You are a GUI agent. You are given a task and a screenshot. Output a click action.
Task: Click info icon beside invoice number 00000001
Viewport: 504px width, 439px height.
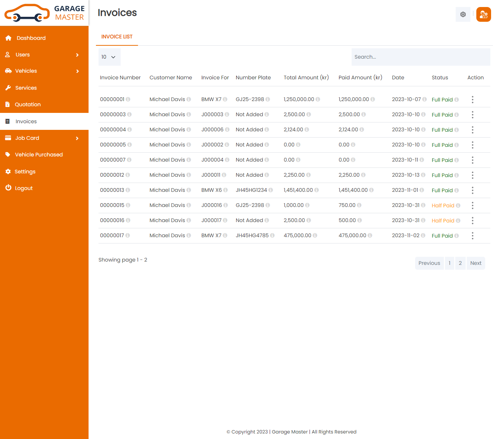click(x=128, y=99)
